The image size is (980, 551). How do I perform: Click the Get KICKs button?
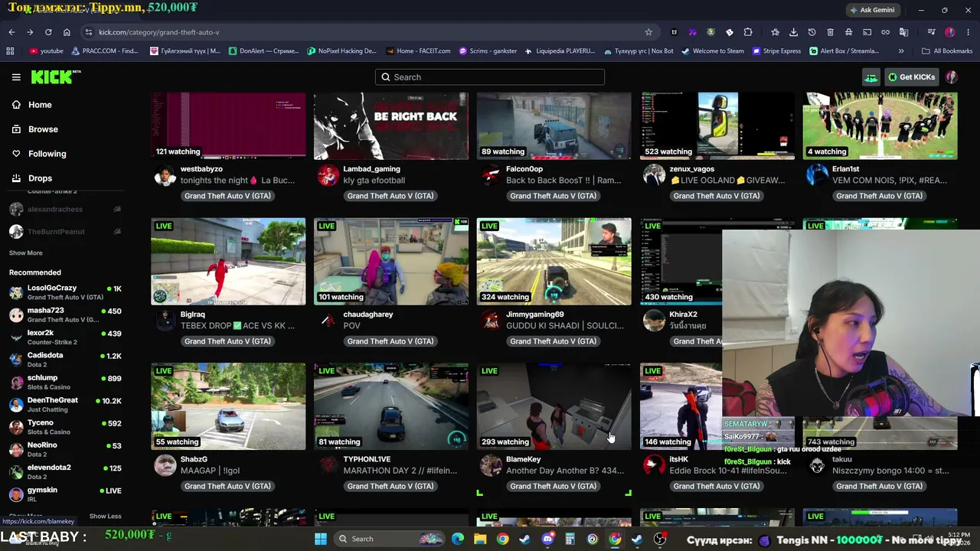pyautogui.click(x=911, y=77)
